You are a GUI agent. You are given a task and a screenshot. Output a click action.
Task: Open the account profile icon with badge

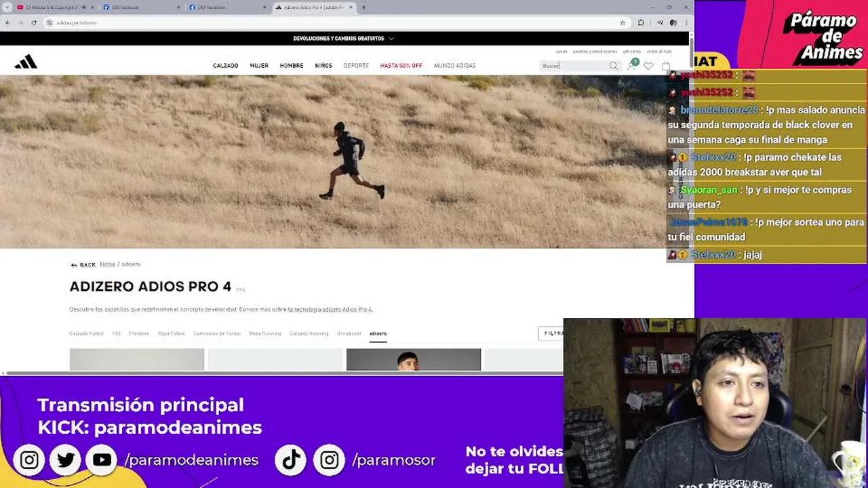coord(631,65)
